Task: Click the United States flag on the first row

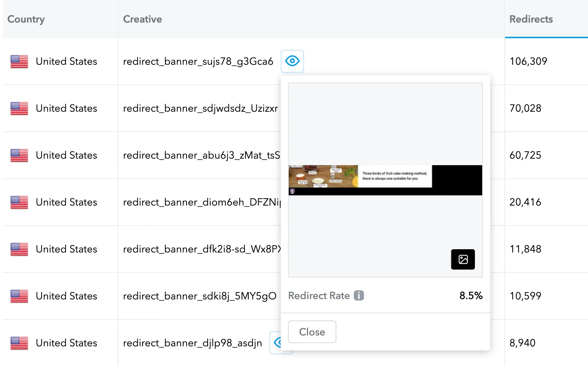Action: (x=19, y=61)
